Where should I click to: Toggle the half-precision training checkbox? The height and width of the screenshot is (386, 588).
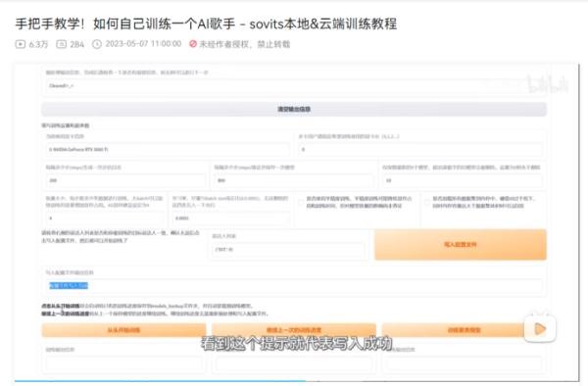click(301, 203)
